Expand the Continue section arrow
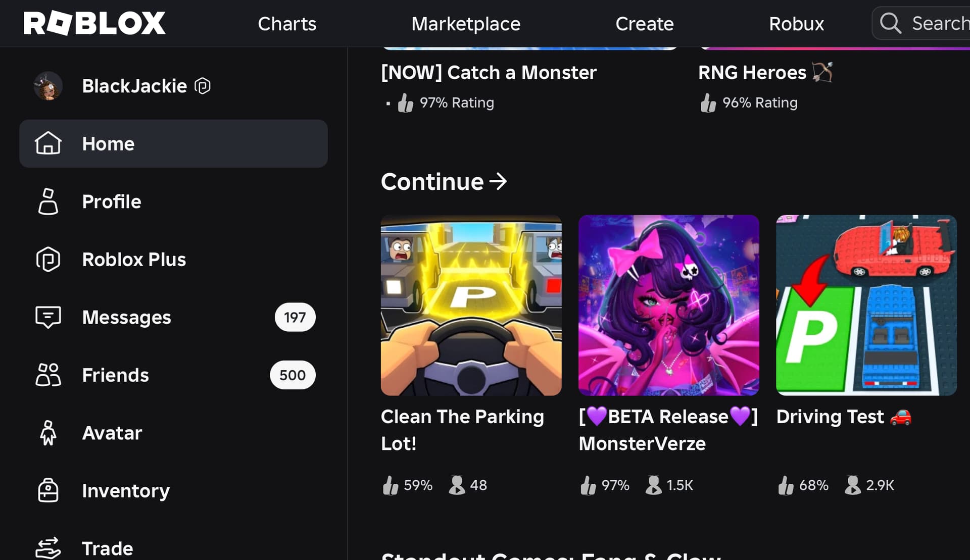This screenshot has width=970, height=560. [498, 181]
